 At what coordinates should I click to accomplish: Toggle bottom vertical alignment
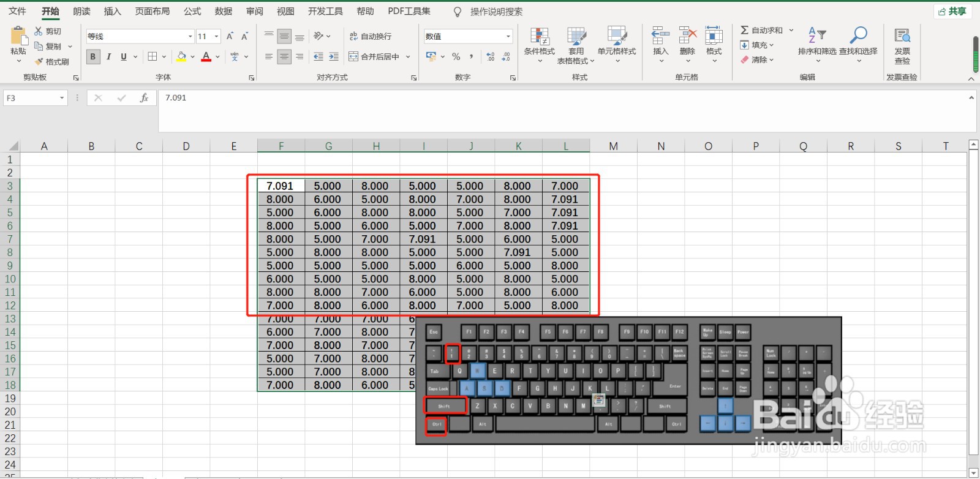pos(300,37)
